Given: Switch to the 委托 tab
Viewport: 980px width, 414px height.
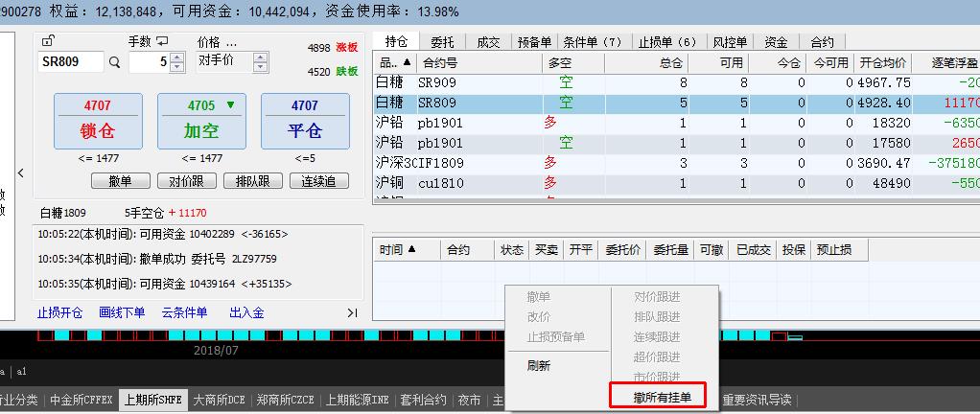Looking at the screenshot, I should pos(442,42).
